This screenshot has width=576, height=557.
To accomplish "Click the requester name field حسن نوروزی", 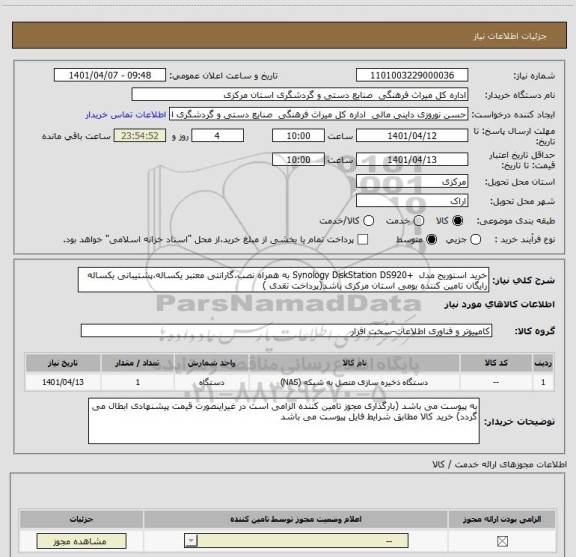I will pos(318,115).
